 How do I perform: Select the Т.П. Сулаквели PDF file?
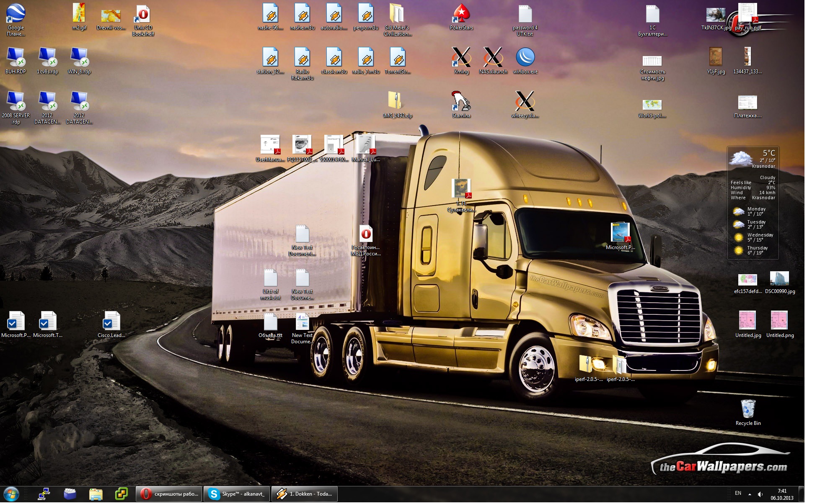click(x=461, y=195)
